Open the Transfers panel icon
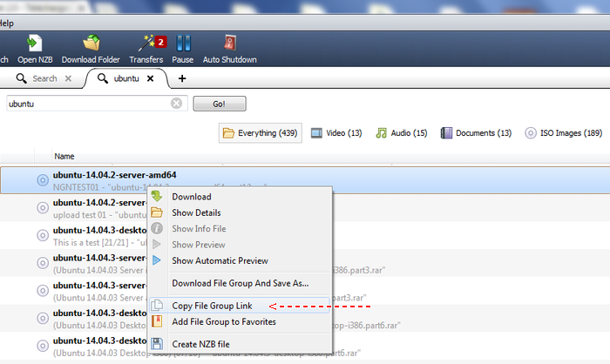 click(x=146, y=43)
